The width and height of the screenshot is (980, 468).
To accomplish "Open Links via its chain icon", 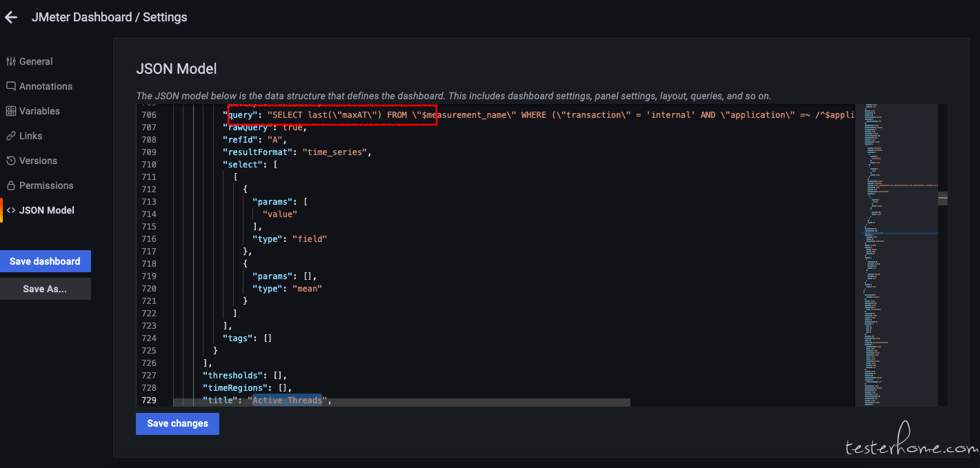I will click(11, 136).
